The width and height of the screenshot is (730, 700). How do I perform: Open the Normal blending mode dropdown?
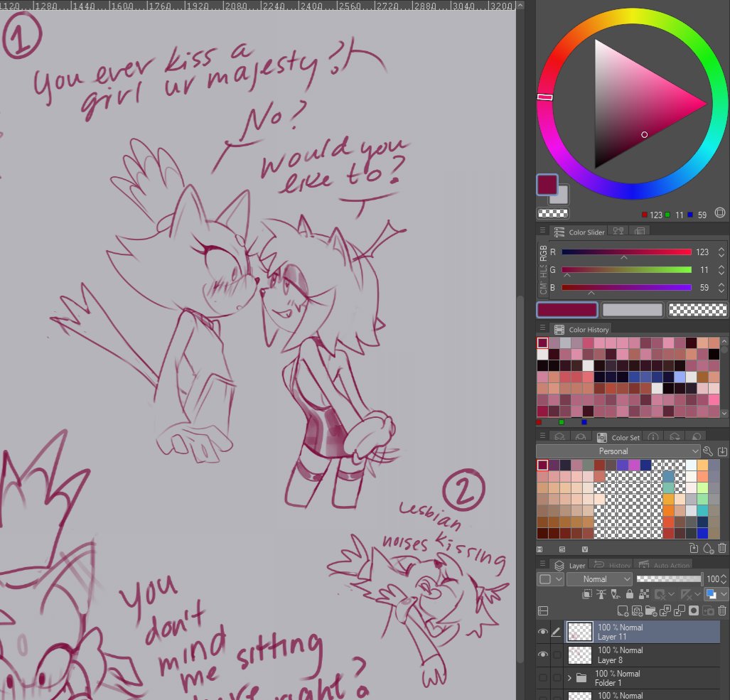click(x=599, y=579)
